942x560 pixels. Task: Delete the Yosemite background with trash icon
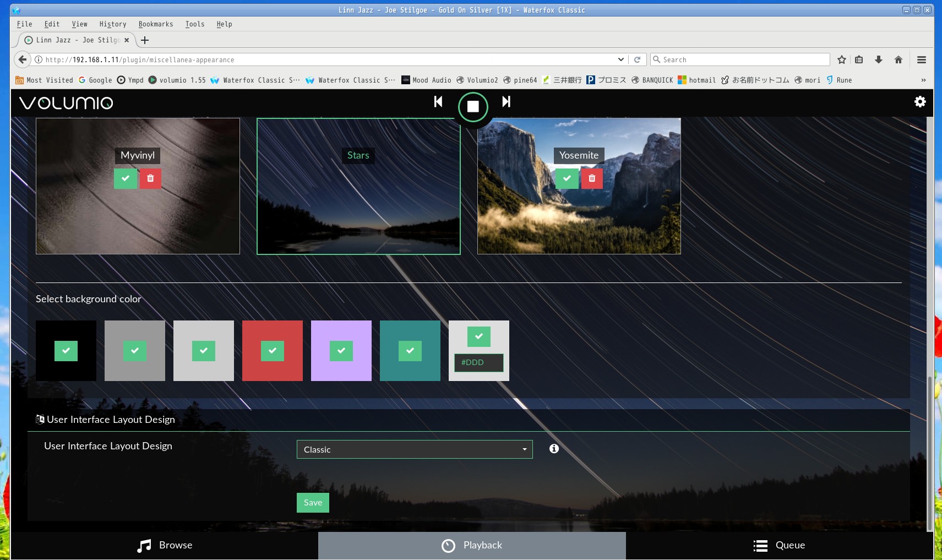(x=592, y=178)
